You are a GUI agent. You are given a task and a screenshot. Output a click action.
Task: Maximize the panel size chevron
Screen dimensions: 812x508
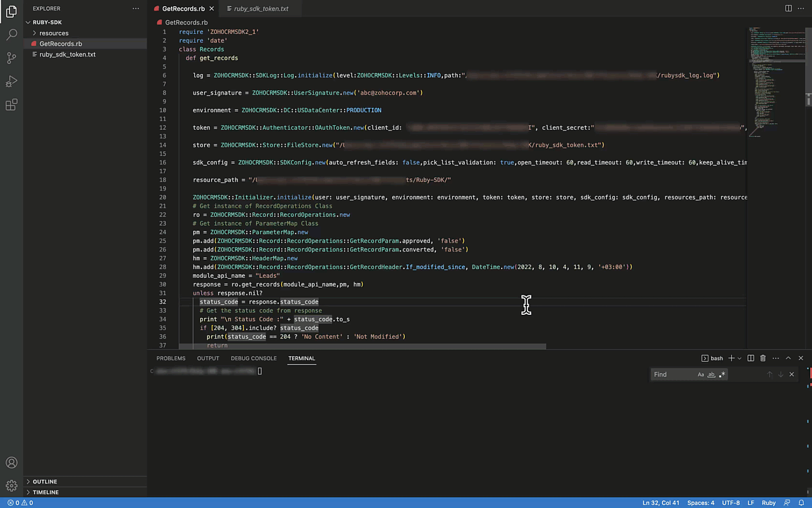tap(788, 358)
